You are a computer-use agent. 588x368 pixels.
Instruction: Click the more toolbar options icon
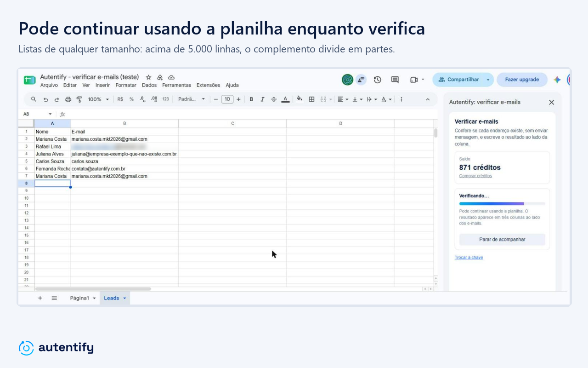(x=401, y=99)
